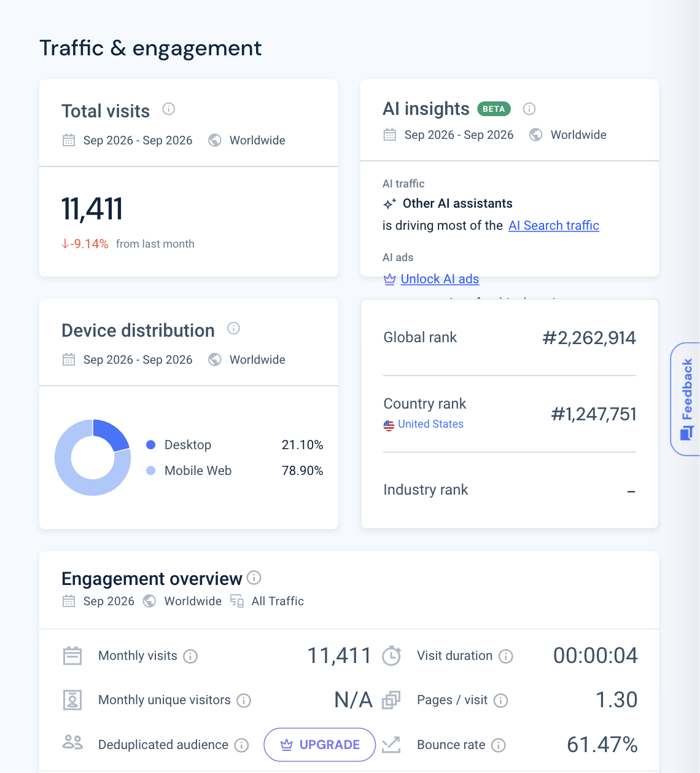Click the Other AI assistants text
Viewport: 700px width, 773px height.
coord(457,203)
